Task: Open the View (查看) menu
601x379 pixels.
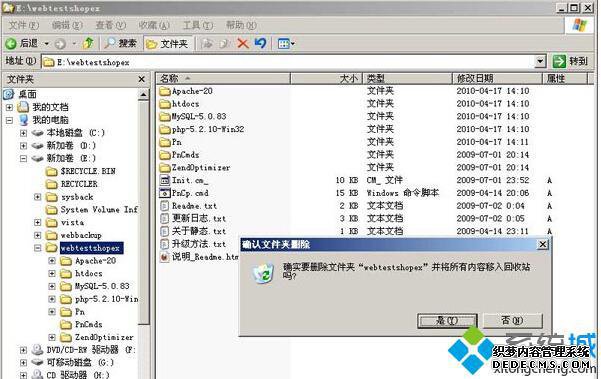Action: 110,25
